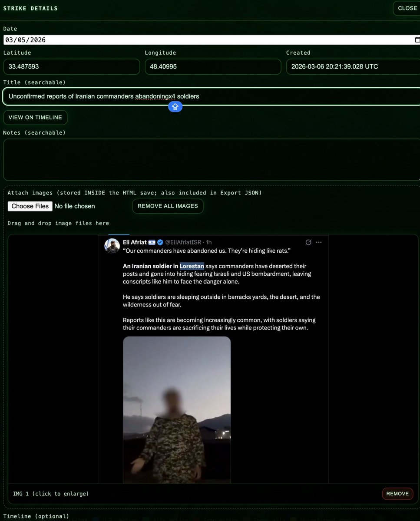Click the Grok analysis icon on the tweet
The image size is (420, 521).
308,242
